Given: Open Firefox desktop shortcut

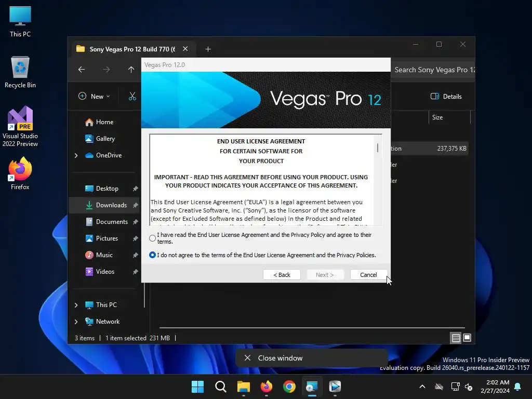Looking at the screenshot, I should point(20,174).
